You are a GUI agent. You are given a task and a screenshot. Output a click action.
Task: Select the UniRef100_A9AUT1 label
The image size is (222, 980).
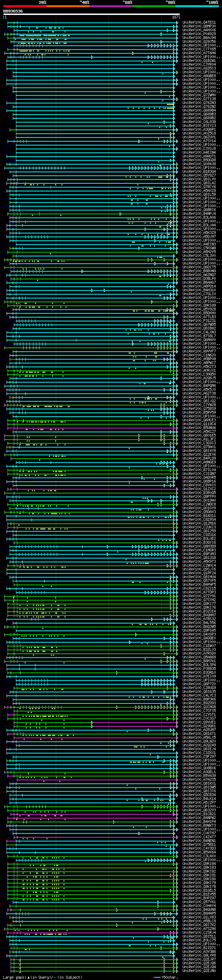coord(199,156)
